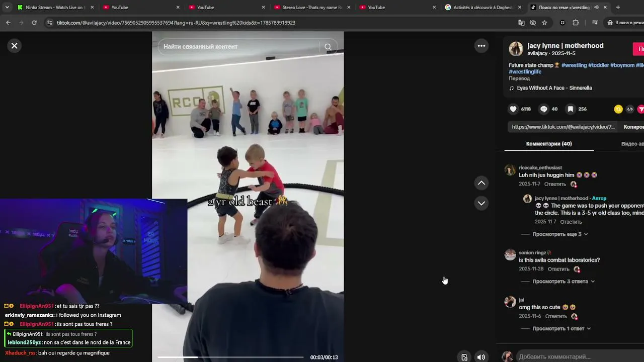Open the browser extensions puzzle icon
644x362 pixels.
click(576, 23)
